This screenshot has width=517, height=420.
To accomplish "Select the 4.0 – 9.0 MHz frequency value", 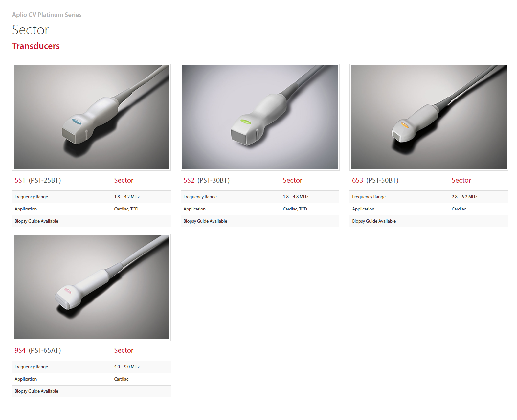I will [x=127, y=367].
